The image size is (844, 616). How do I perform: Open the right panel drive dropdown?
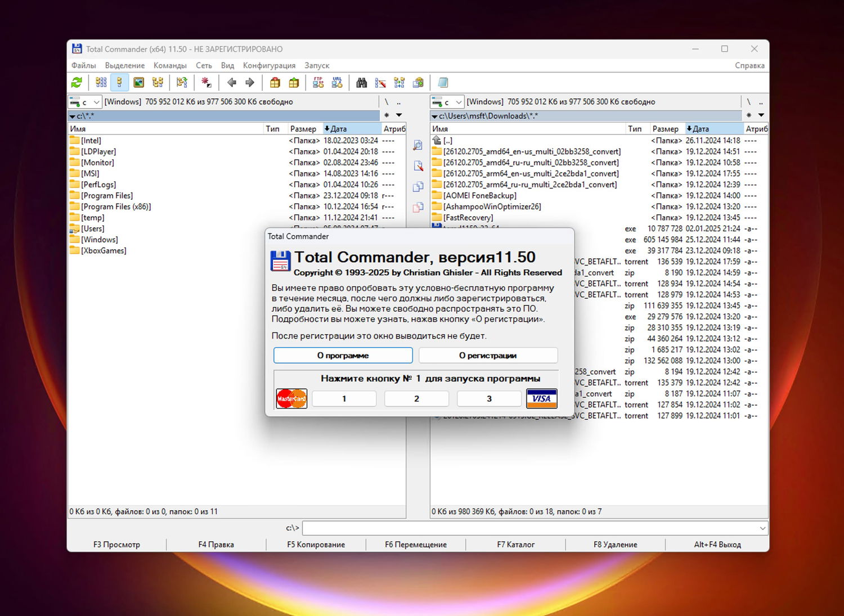[x=447, y=102]
